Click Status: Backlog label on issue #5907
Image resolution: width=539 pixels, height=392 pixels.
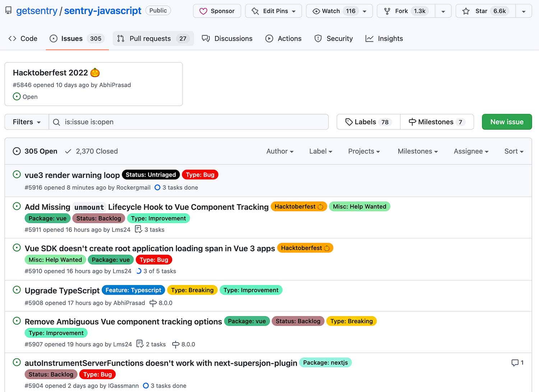[298, 321]
